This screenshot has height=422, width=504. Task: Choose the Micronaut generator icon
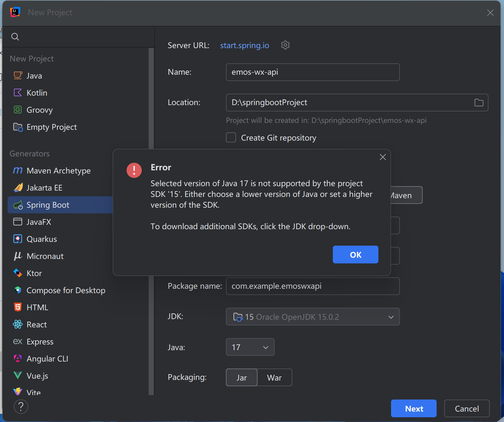pos(18,256)
